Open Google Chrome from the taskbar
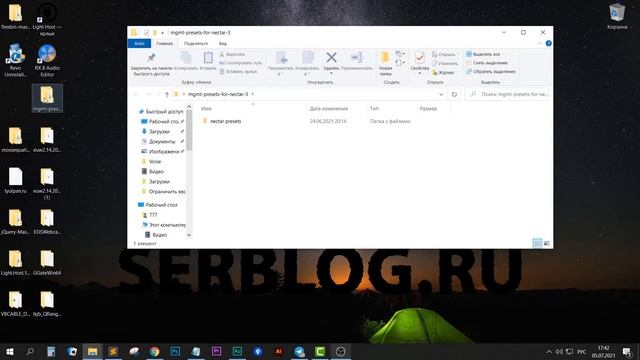This screenshot has height=360, width=640. tap(154, 351)
